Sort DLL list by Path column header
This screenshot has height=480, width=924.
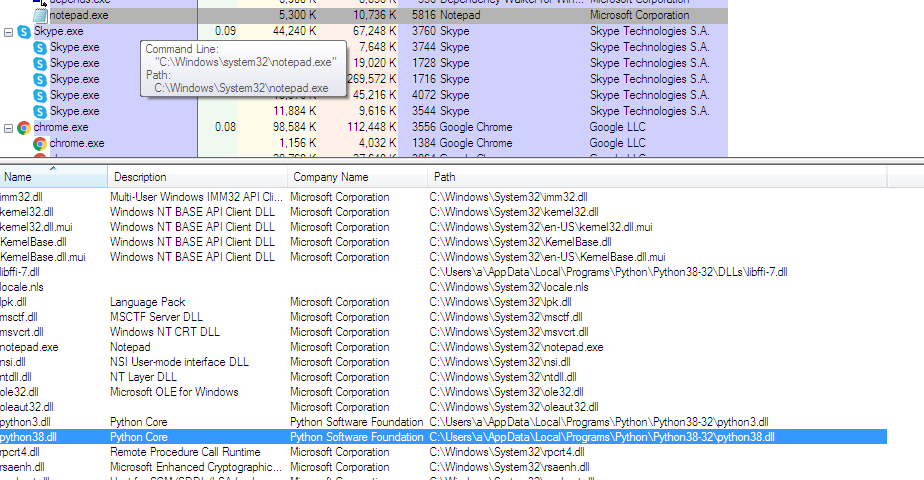click(657, 177)
